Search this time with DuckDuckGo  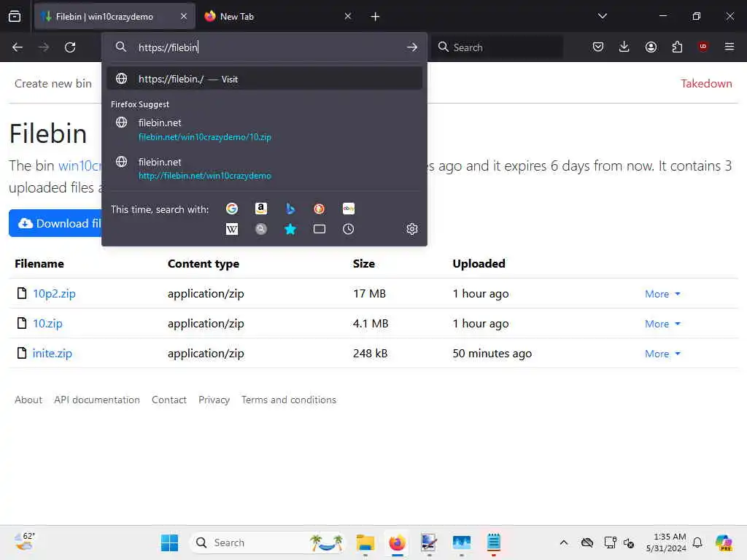click(x=320, y=209)
